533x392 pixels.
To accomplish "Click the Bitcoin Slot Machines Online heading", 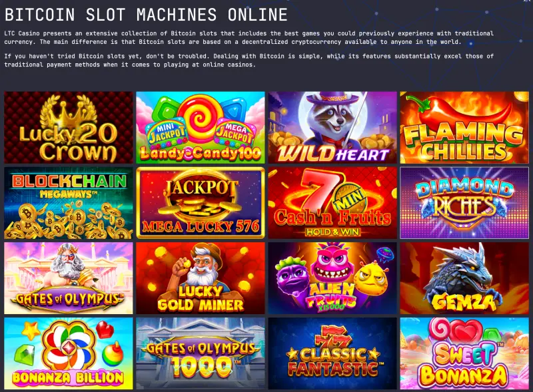I will coord(146,15).
